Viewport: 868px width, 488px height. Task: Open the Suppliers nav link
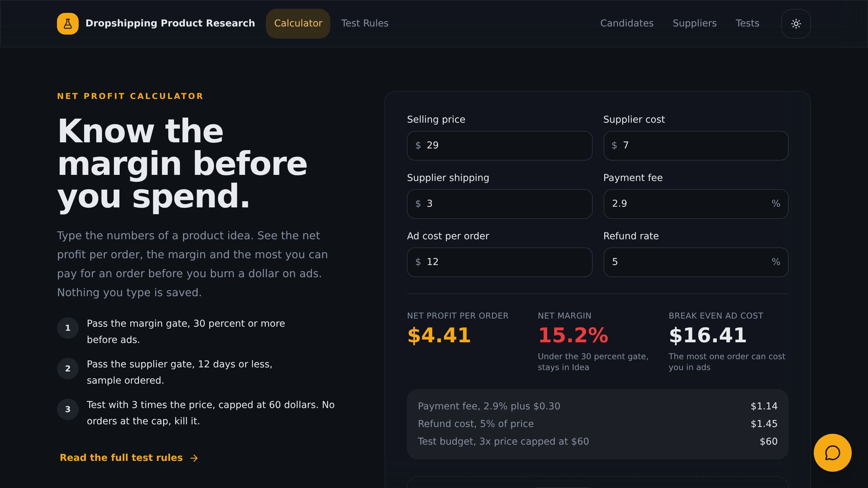[694, 23]
